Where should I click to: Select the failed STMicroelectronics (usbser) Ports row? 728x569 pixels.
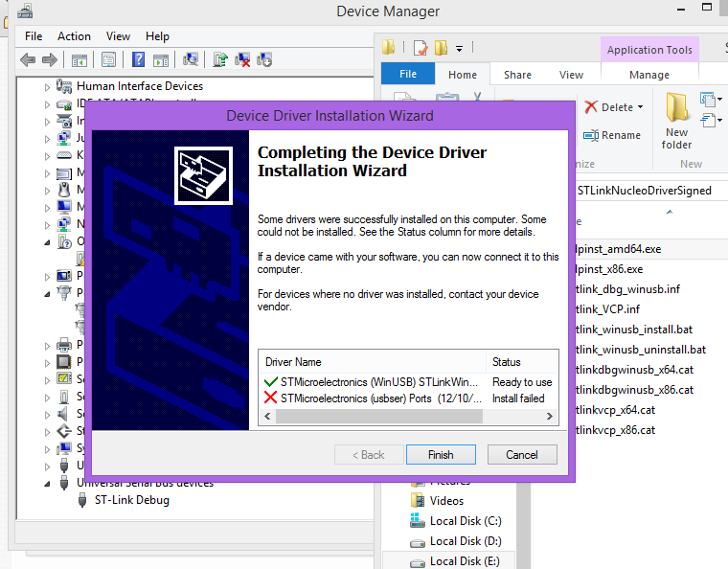click(x=374, y=398)
